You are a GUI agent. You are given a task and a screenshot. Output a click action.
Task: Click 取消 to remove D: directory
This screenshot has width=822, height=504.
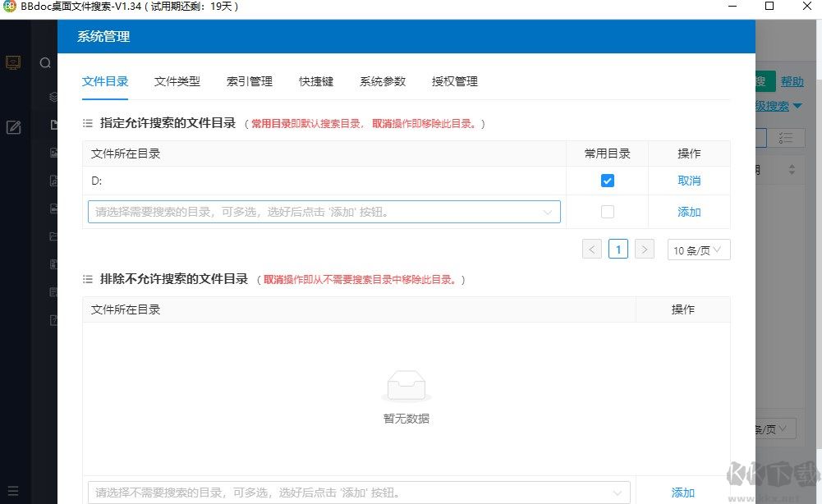(x=689, y=180)
